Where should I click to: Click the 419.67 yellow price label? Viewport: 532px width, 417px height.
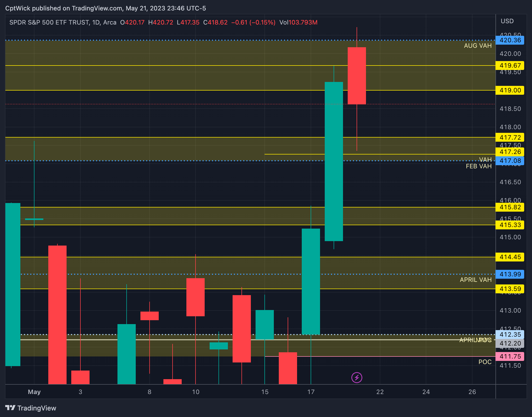[x=510, y=65]
